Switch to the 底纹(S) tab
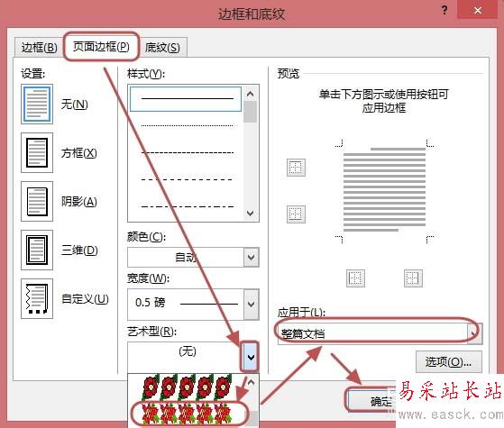 [x=162, y=48]
